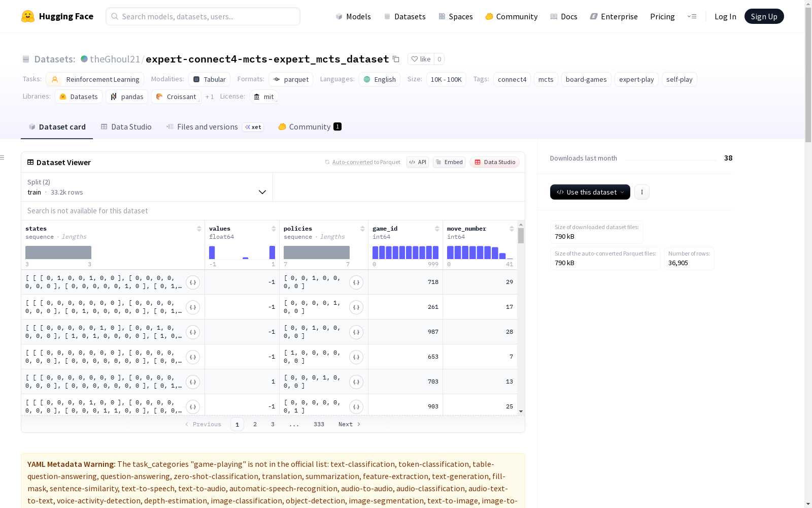This screenshot has width=812, height=508.
Task: Expand the states cell in game 718 row
Action: 193,282
